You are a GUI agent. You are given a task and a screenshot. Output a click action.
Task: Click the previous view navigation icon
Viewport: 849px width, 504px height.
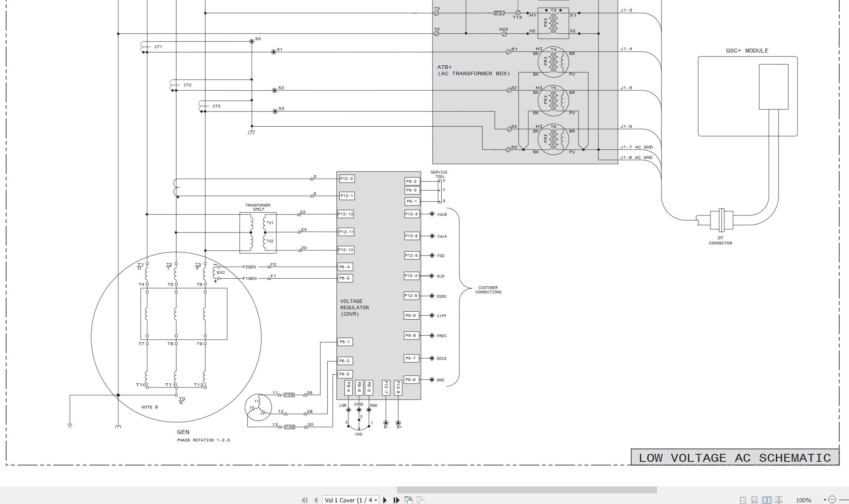(409, 500)
